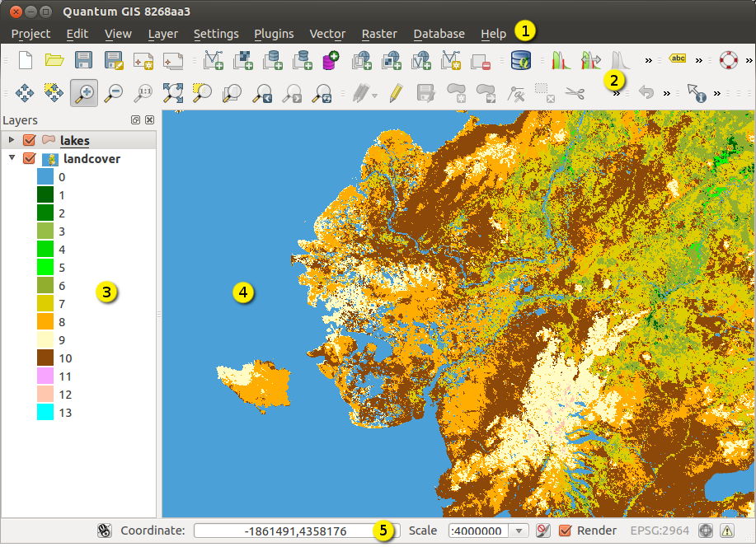Image resolution: width=756 pixels, height=547 pixels.
Task: Expand the lakes layer tree arrow
Action: [x=12, y=141]
